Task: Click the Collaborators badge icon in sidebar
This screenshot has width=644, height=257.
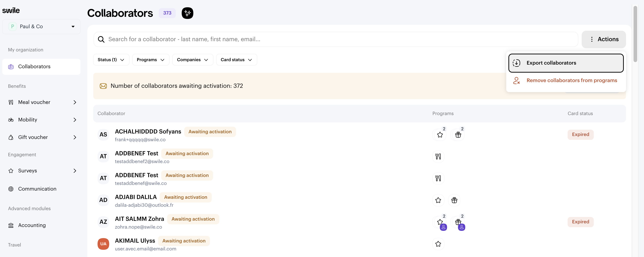Action: pos(11,67)
